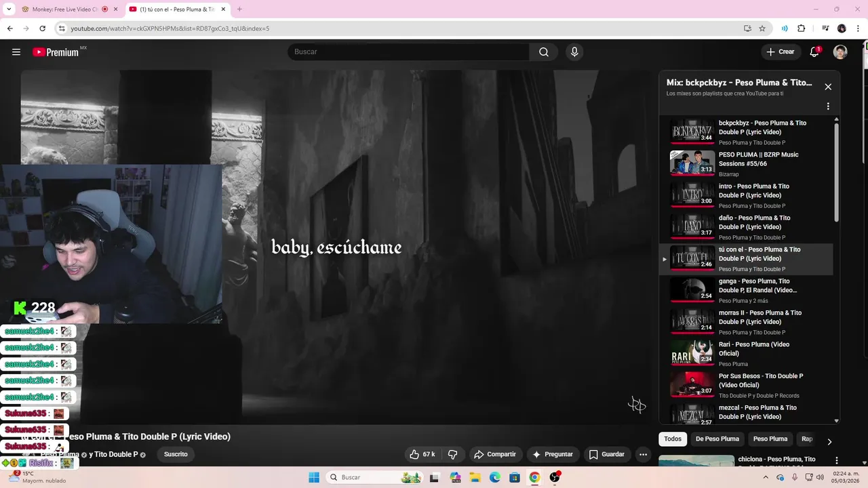Image resolution: width=868 pixels, height=488 pixels.
Task: Dislike the video with thumbs down
Action: click(452, 454)
